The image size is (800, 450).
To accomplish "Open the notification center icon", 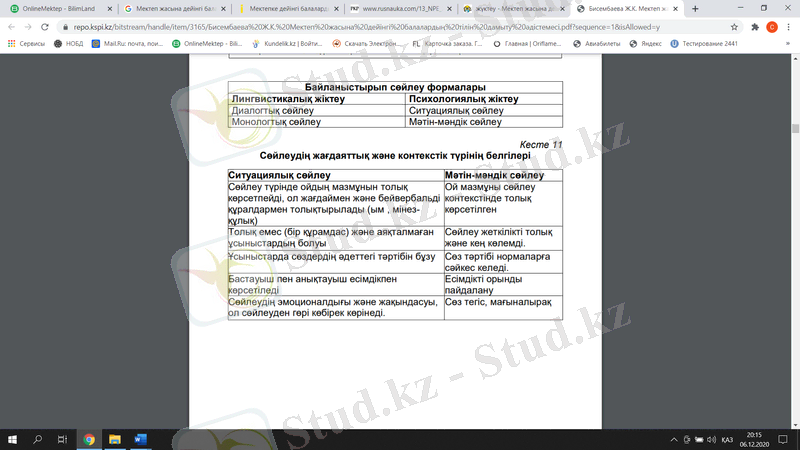I will [x=783, y=440].
